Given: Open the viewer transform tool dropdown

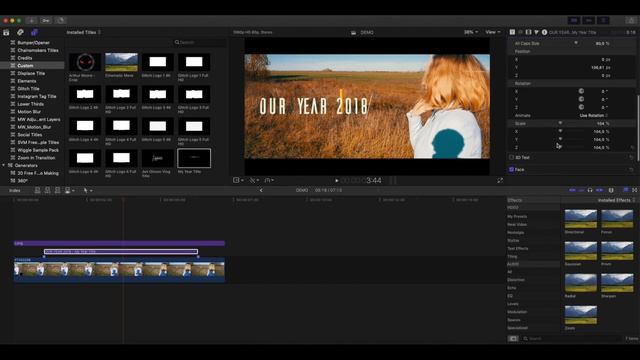Looking at the screenshot, I should pos(238,180).
